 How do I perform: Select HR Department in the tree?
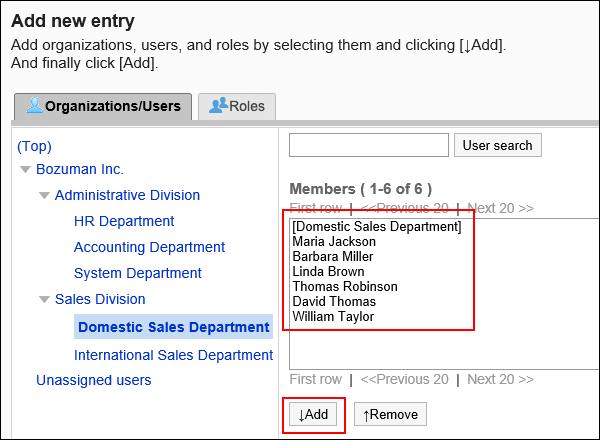pos(124,221)
